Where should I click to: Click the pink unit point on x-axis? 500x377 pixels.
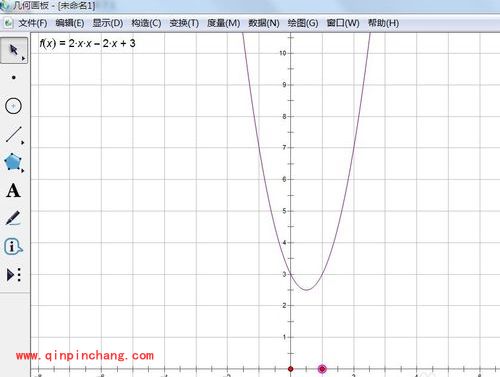pyautogui.click(x=322, y=369)
